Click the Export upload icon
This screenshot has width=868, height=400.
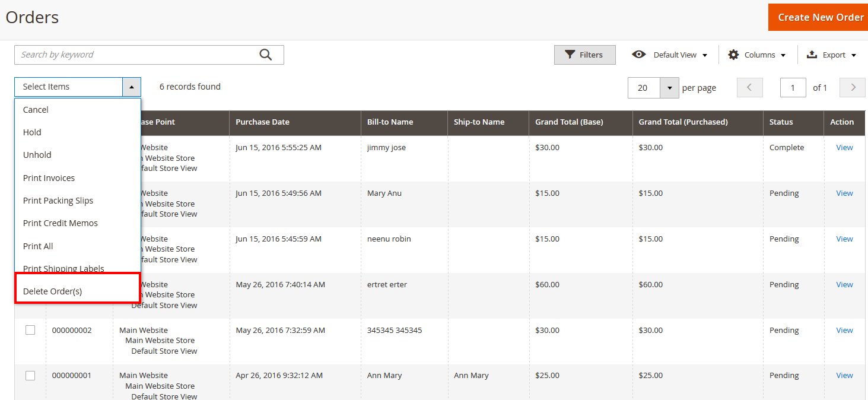pos(812,55)
